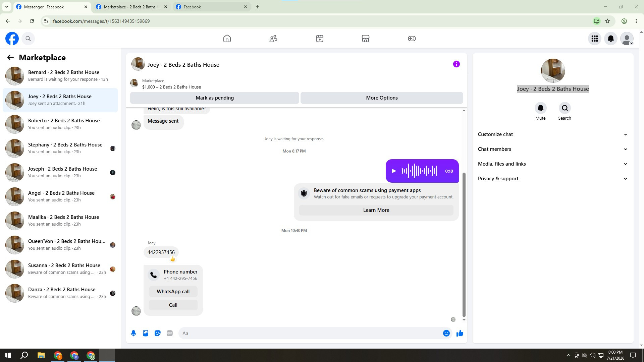Click the message input field

tap(310, 333)
